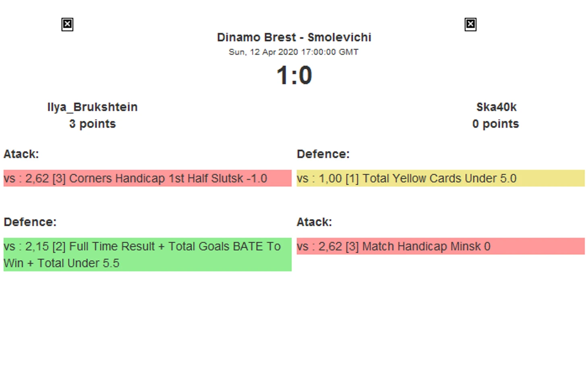Click the 3 points label
This screenshot has width=588, height=386.
click(92, 124)
